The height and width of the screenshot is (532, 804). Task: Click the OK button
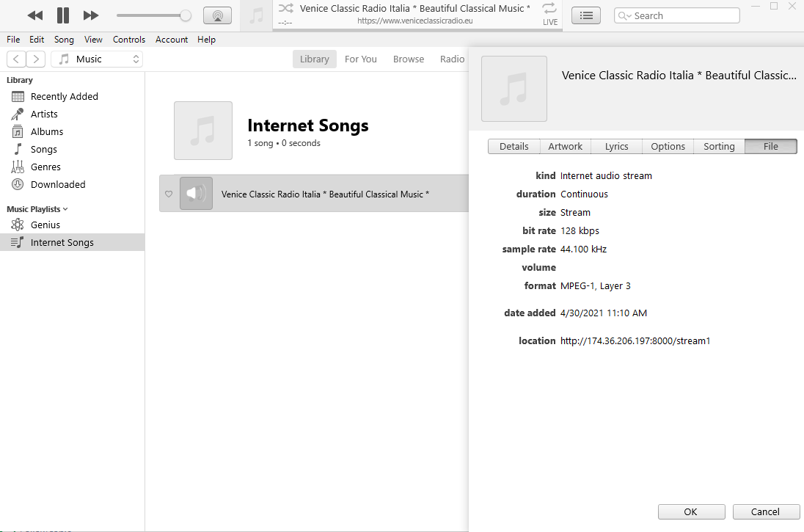click(x=691, y=511)
